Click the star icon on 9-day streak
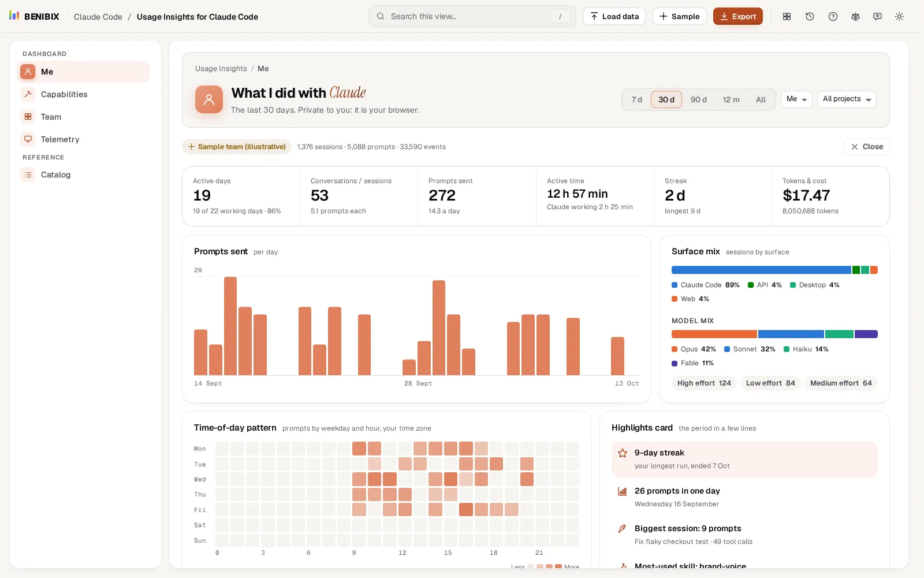Image resolution: width=924 pixels, height=578 pixels. point(623,453)
